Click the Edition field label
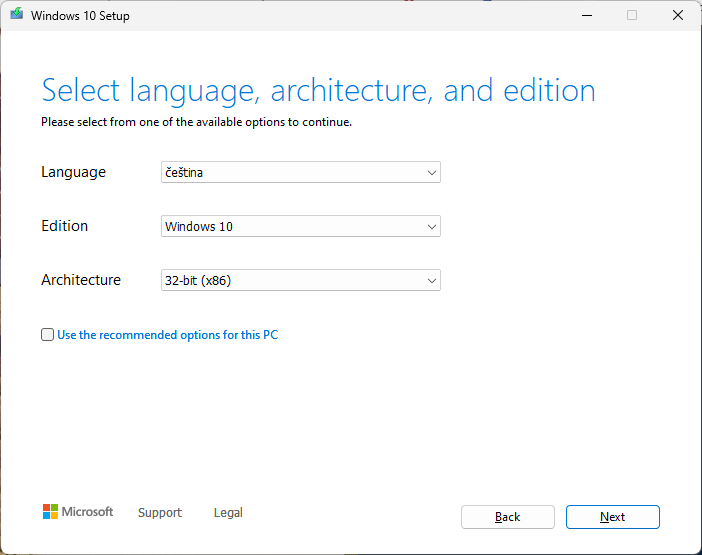This screenshot has width=702, height=555. tap(64, 226)
